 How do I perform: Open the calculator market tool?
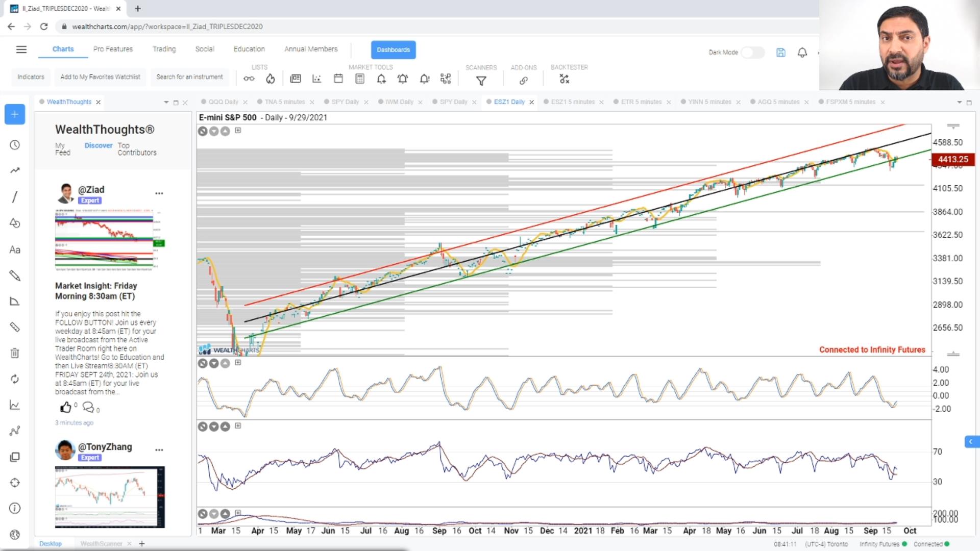point(360,79)
